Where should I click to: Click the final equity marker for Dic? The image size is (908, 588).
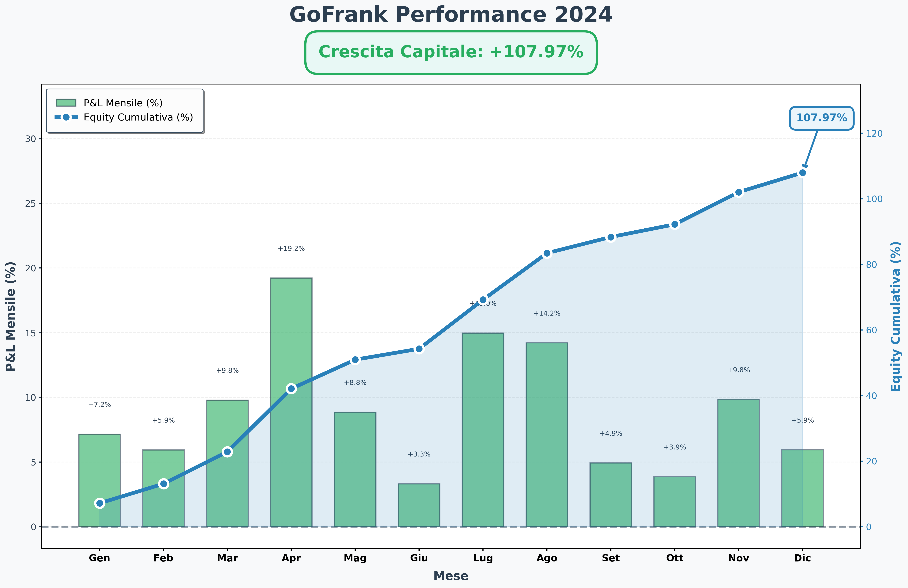(x=802, y=173)
